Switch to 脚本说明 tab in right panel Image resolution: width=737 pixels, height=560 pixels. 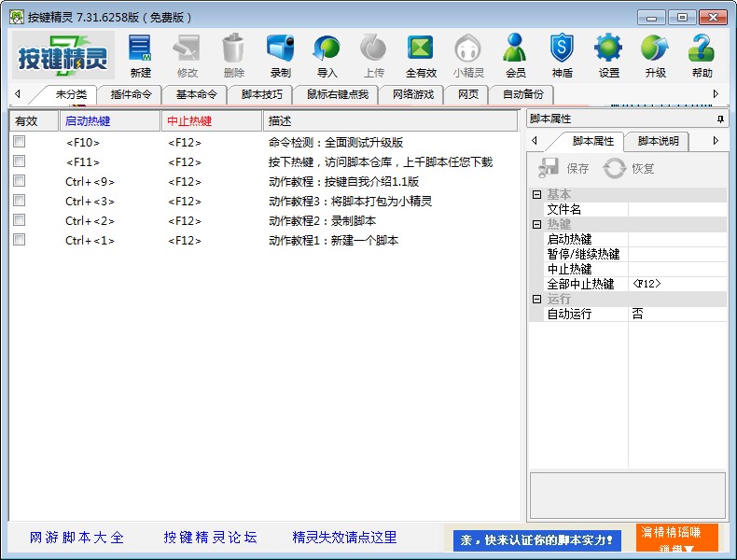[x=658, y=141]
